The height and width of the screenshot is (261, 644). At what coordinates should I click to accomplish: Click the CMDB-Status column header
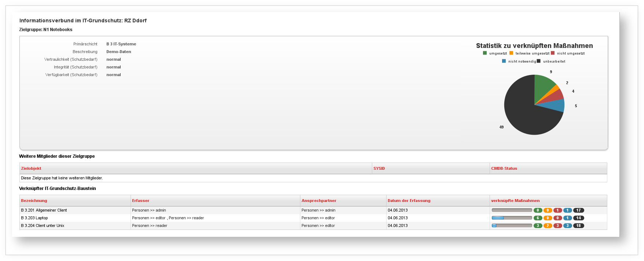[x=504, y=168]
